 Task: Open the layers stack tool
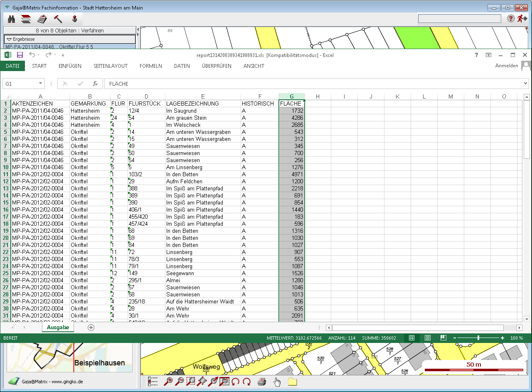click(26, 19)
